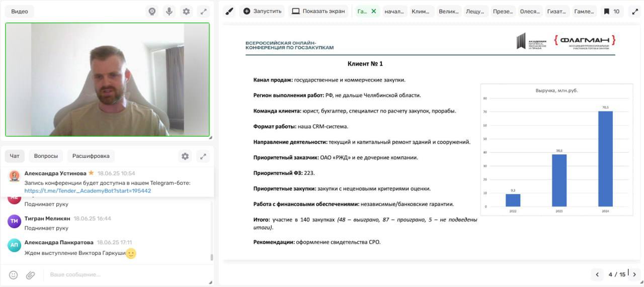Screen dimensions: 644x287
Task: Switch to the Вопросы tab
Action: tap(46, 156)
